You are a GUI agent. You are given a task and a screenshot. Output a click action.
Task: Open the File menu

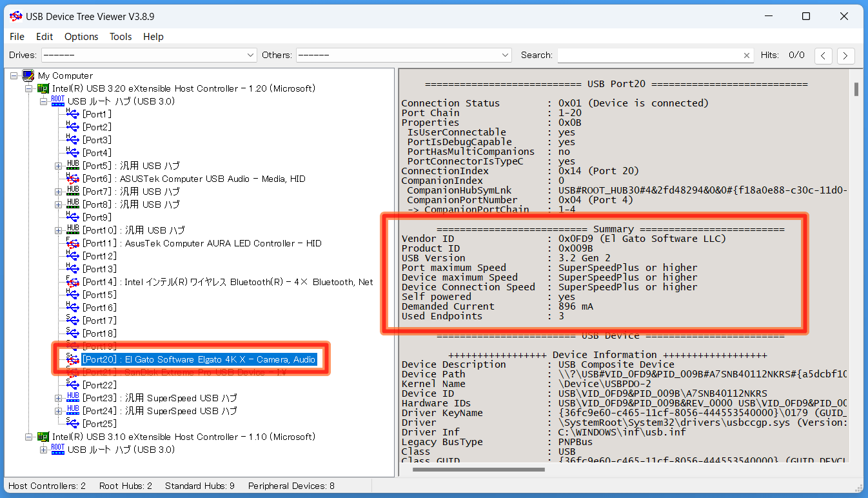(x=17, y=37)
